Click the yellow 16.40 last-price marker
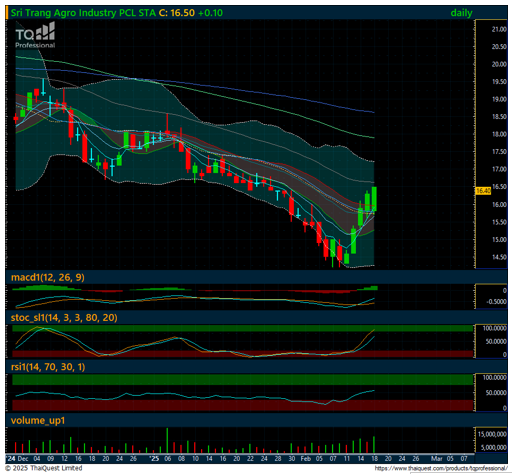Image resolution: width=512 pixels, height=474 pixels. 483,191
